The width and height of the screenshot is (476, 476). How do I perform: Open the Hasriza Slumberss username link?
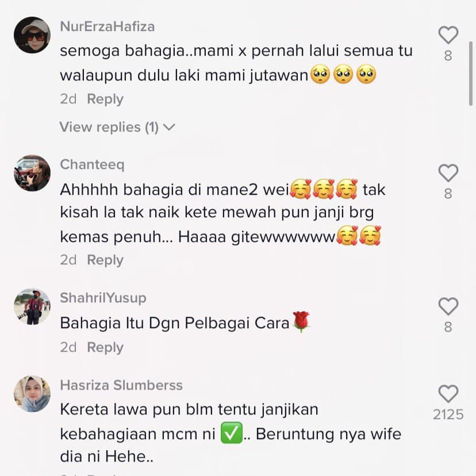tap(121, 385)
